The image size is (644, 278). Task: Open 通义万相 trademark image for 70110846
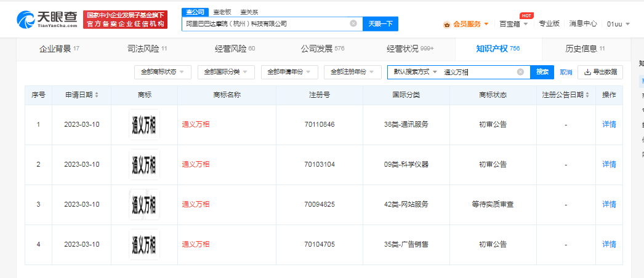tap(144, 124)
